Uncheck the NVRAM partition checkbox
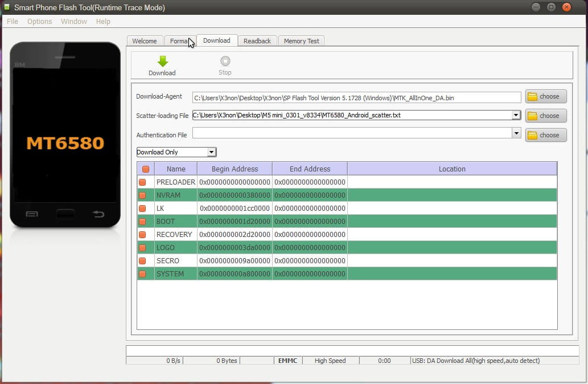The height and width of the screenshot is (384, 588). coord(145,195)
